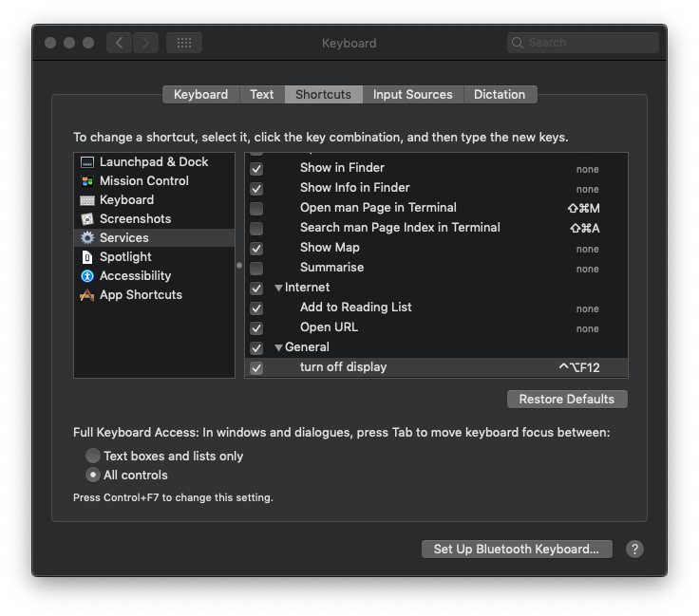Select Spotlight label in sidebar
The image size is (699, 616).
[125, 257]
